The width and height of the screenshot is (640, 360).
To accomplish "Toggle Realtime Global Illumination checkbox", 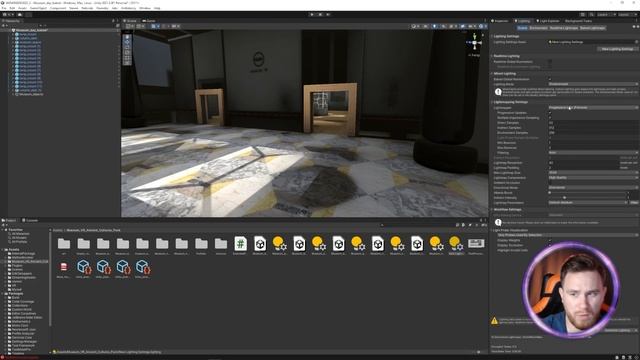I will (550, 62).
